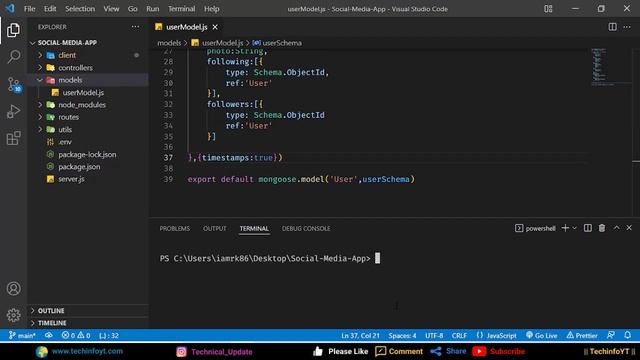Click Explorer more actions ellipsis
The image size is (640, 360).
(x=135, y=27)
